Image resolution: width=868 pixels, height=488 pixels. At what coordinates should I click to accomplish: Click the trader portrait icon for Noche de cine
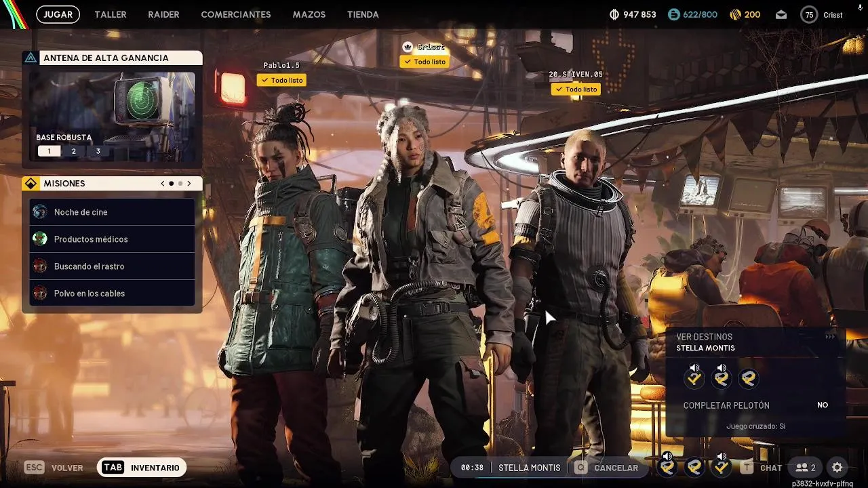click(x=40, y=211)
